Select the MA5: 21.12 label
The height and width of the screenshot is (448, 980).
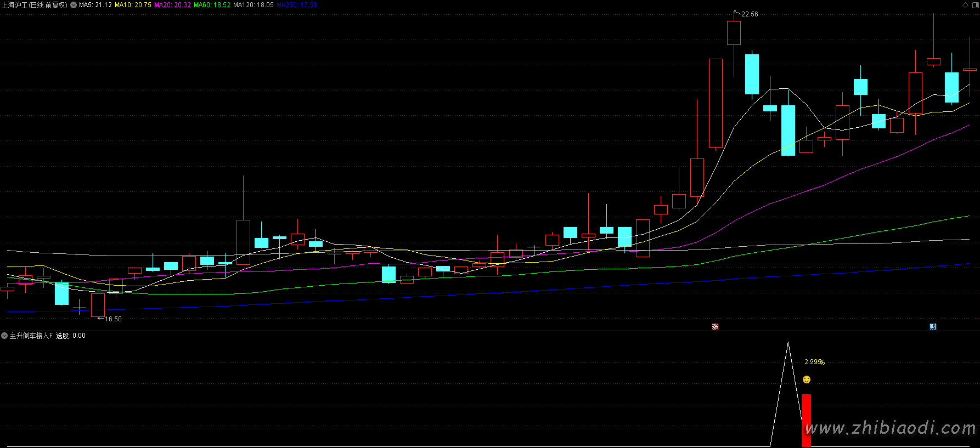pos(95,5)
